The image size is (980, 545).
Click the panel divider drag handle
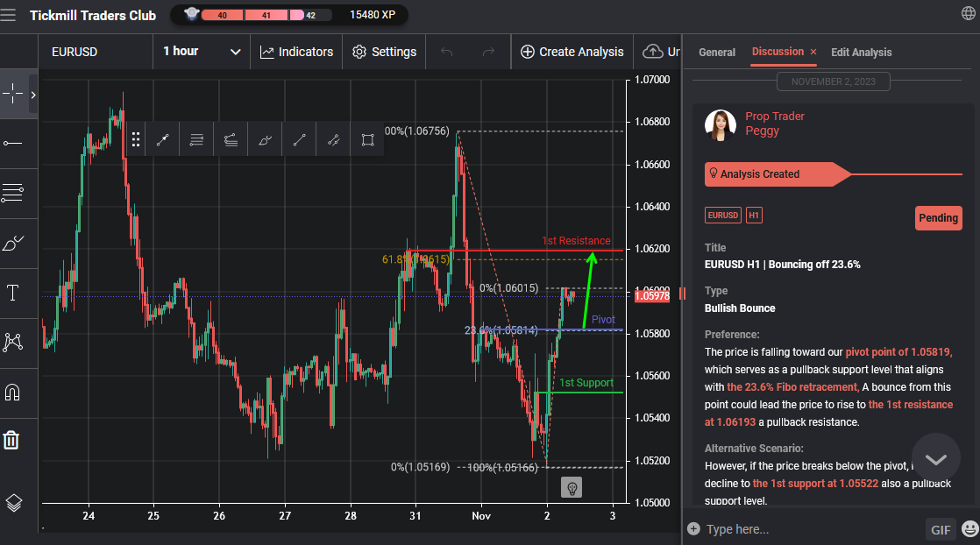682,294
